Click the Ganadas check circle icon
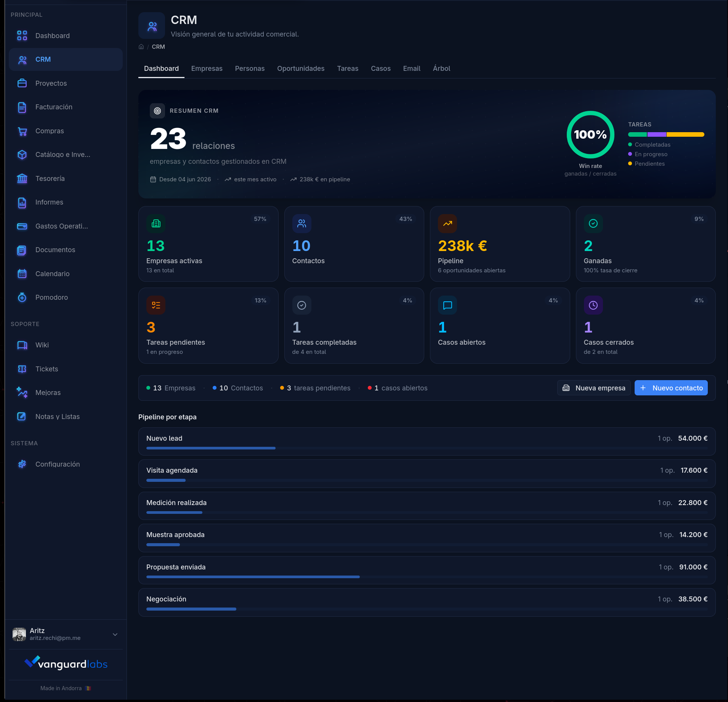The height and width of the screenshot is (702, 728). [593, 224]
